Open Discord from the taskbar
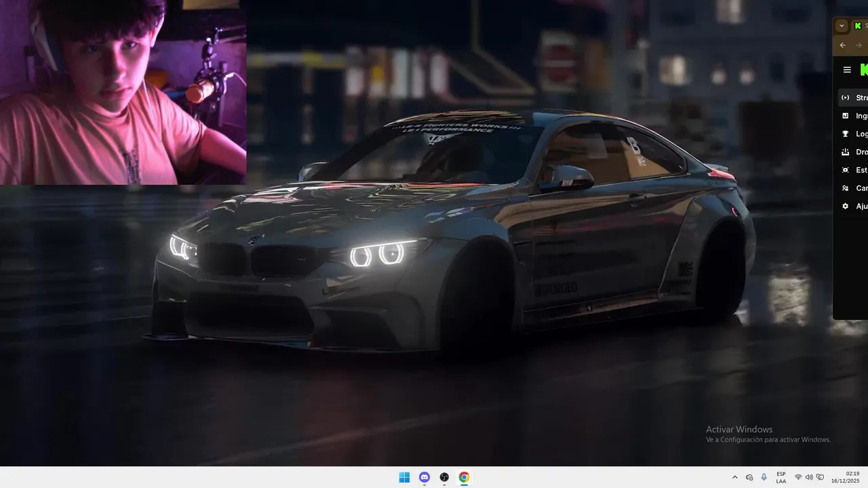 click(x=425, y=477)
